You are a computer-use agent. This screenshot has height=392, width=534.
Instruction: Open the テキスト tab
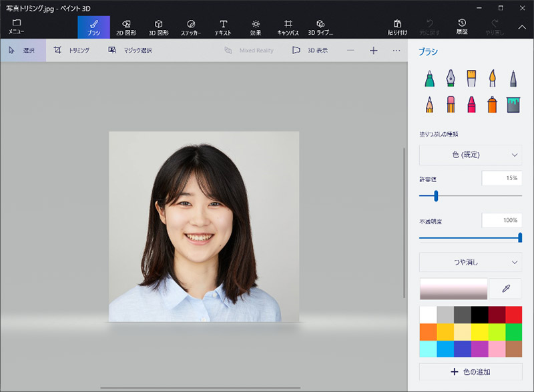(x=223, y=27)
